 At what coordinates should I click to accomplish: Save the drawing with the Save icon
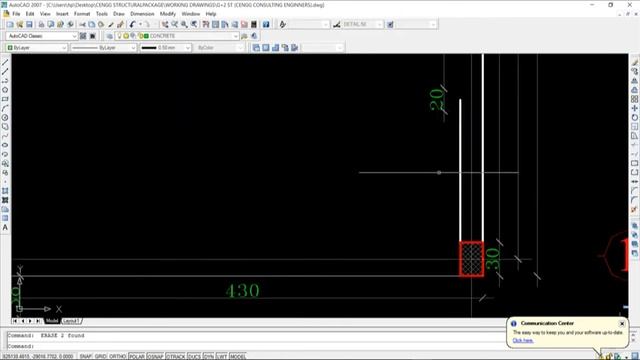29,24
